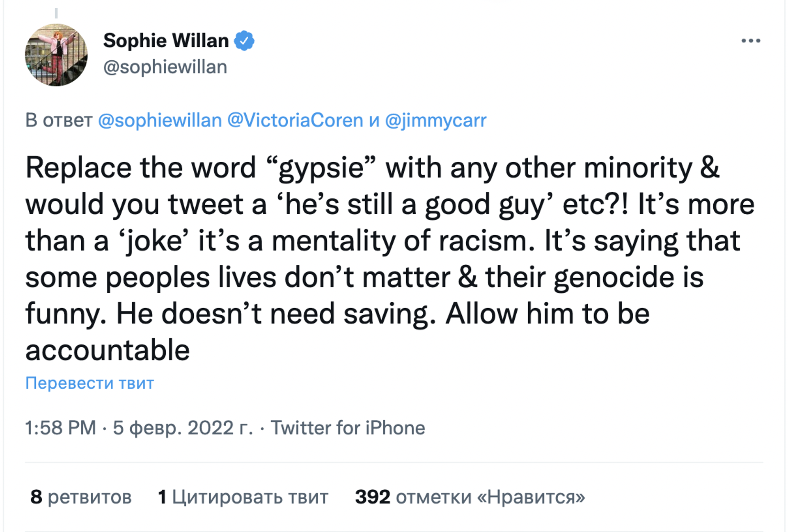Open Sophie Willan's profile avatar
Image resolution: width=788 pixels, height=532 pixels.
coord(56,55)
